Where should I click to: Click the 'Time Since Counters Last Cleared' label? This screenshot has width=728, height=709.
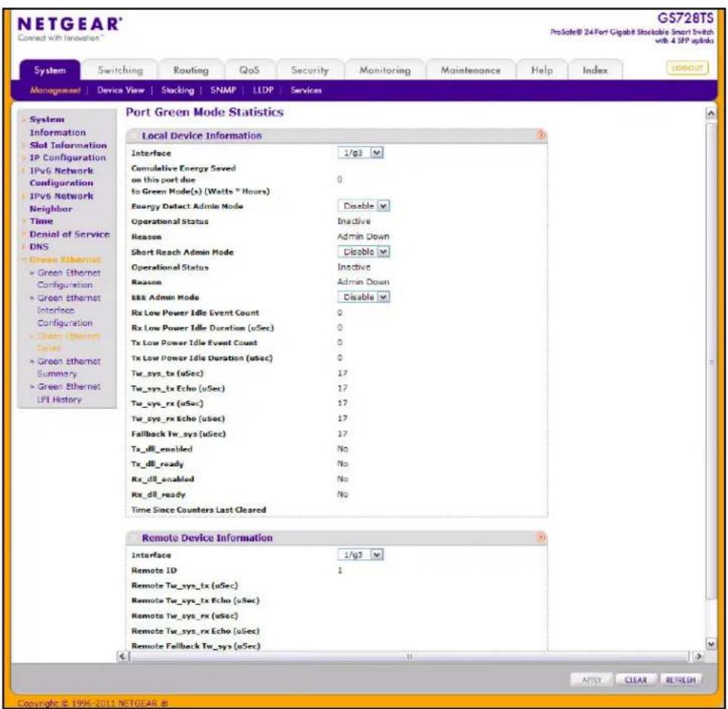pyautogui.click(x=199, y=510)
